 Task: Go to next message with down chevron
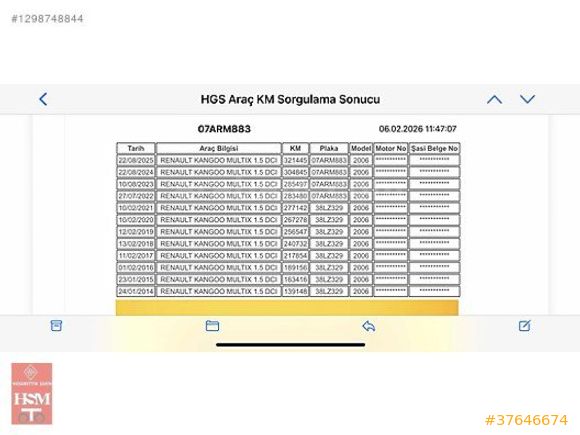tap(527, 99)
